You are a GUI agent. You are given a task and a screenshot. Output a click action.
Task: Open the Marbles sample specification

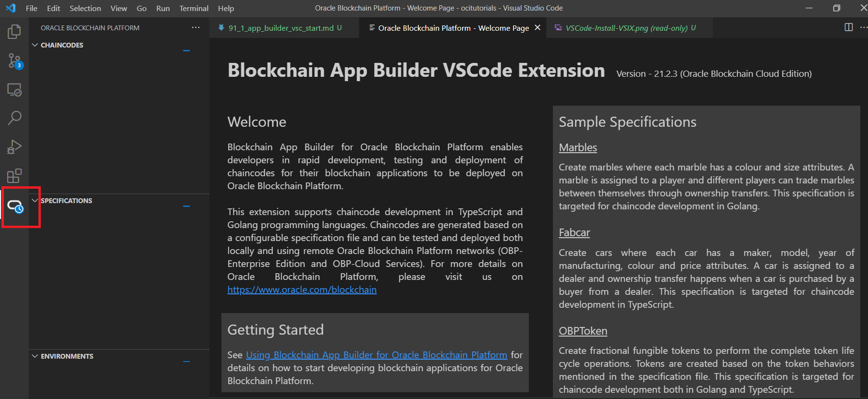click(x=577, y=147)
